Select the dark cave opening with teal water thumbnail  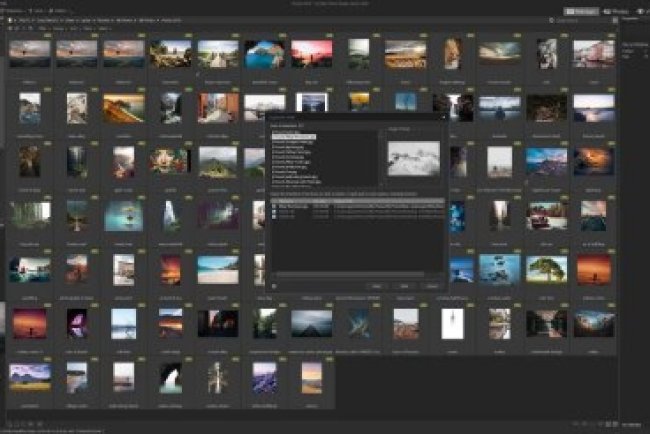(x=171, y=378)
